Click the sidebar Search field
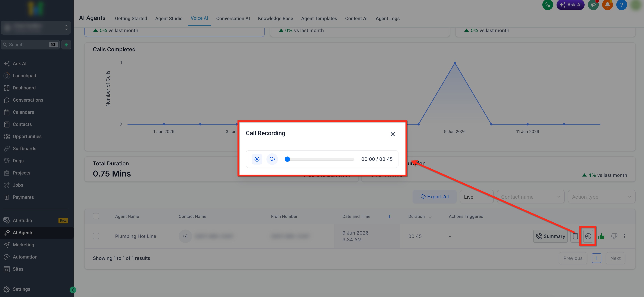644x297 pixels. [30, 45]
